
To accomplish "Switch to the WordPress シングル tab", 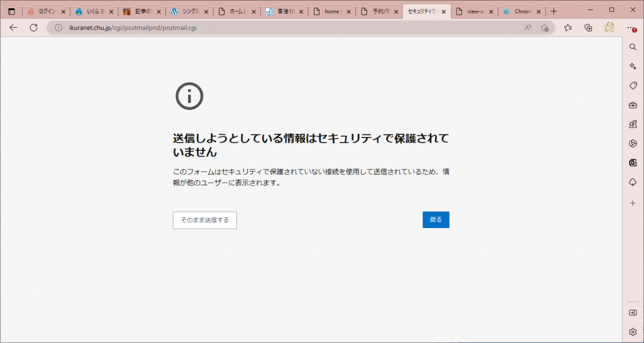I will click(x=186, y=11).
